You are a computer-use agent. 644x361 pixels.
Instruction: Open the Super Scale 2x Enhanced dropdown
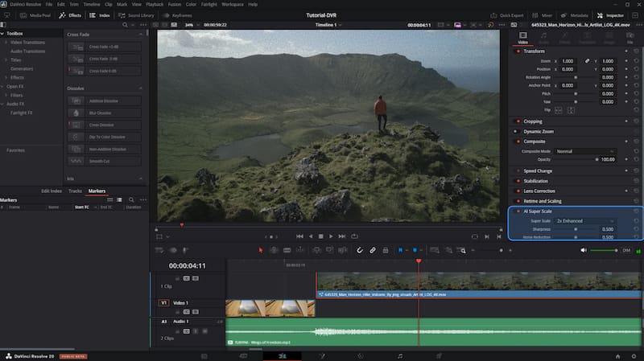click(x=585, y=221)
